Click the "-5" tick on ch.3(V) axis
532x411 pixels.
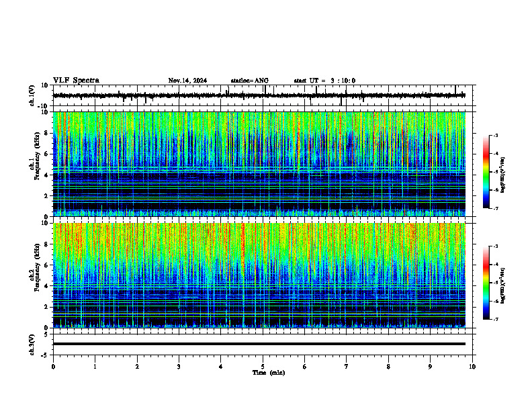[x=45, y=355]
